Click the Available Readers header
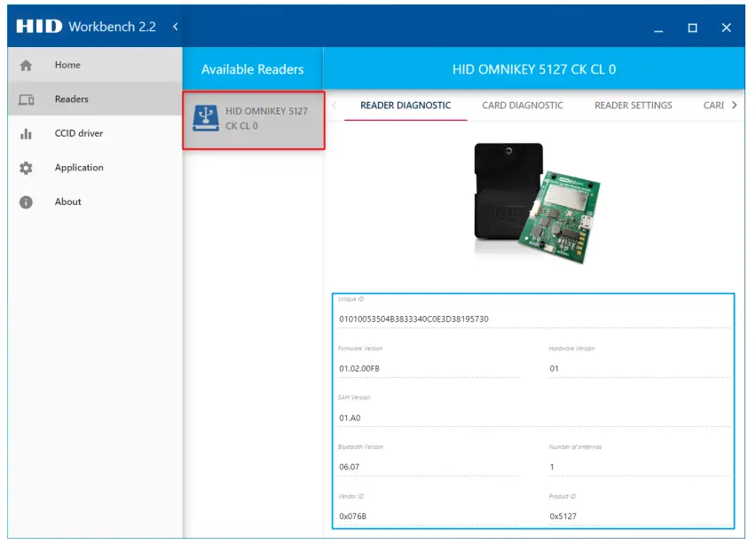756x544 pixels. [x=253, y=69]
